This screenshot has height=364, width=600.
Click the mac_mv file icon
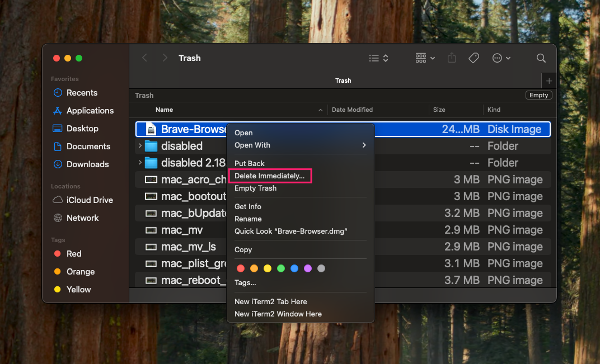click(151, 230)
